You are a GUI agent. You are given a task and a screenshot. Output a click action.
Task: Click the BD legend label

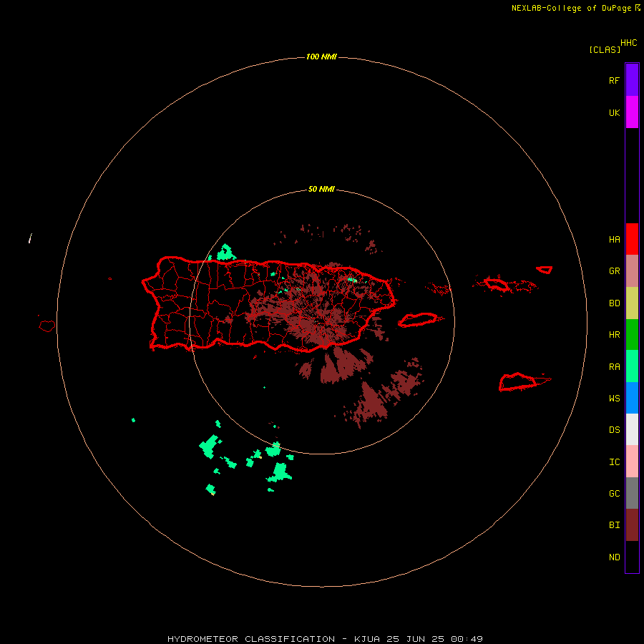click(614, 303)
